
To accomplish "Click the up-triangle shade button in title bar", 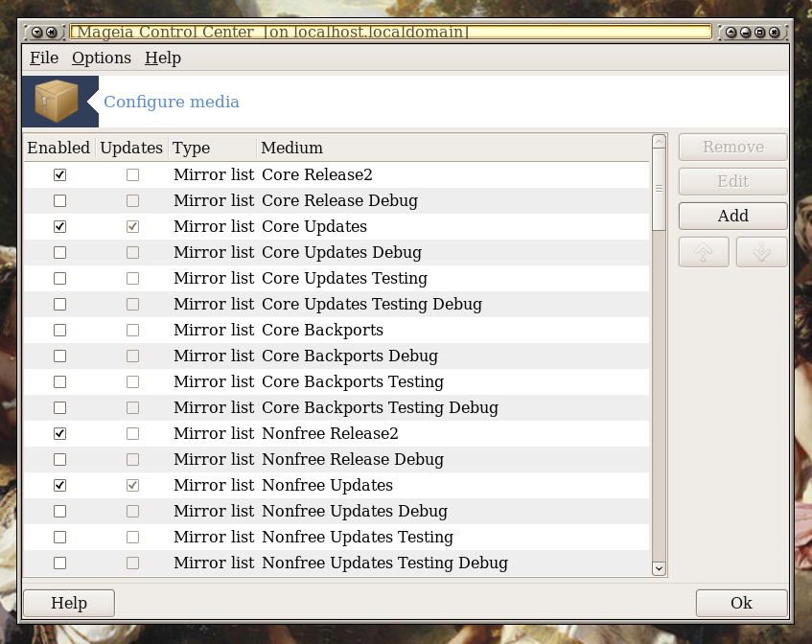I will (x=731, y=32).
